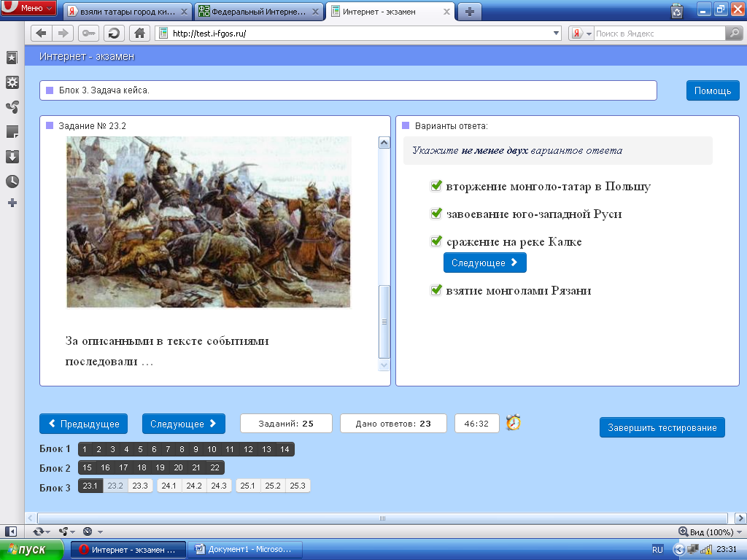Expand the Opera Link status dropdown arrow

[x=48, y=532]
